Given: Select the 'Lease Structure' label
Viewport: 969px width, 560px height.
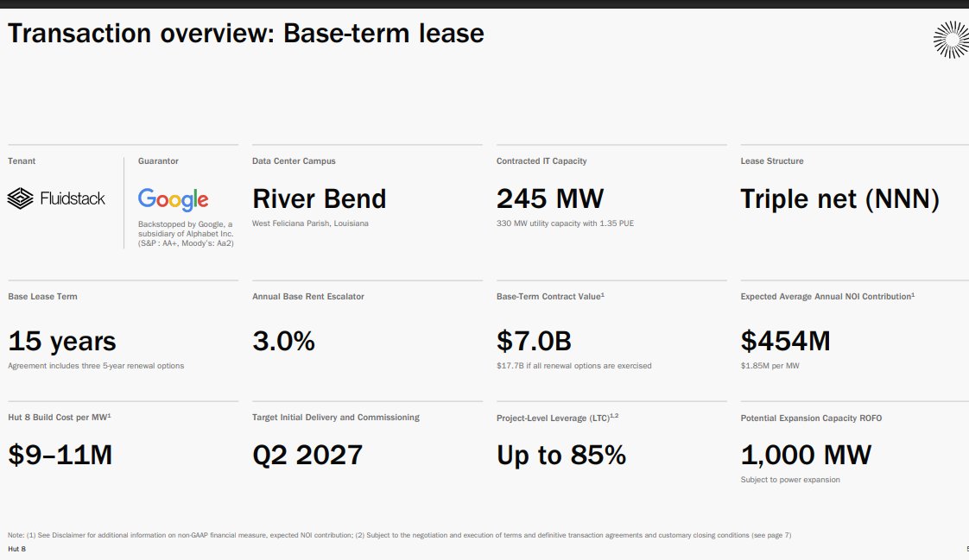Looking at the screenshot, I should [x=772, y=161].
